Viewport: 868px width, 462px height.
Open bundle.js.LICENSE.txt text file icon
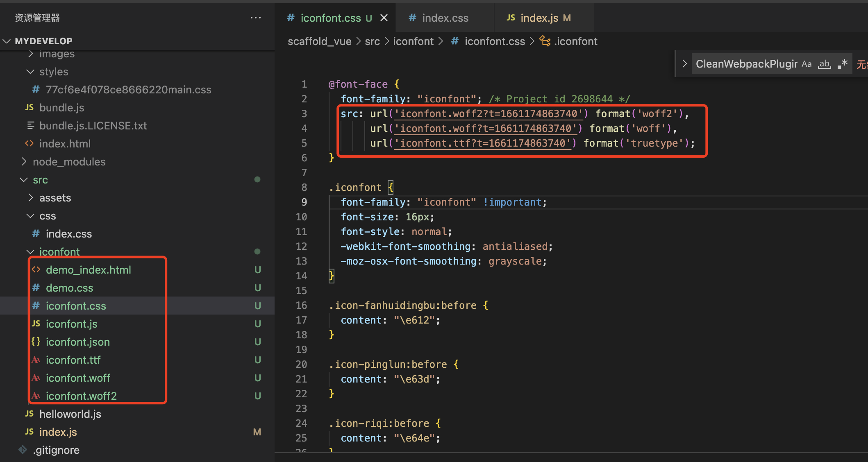(x=30, y=125)
